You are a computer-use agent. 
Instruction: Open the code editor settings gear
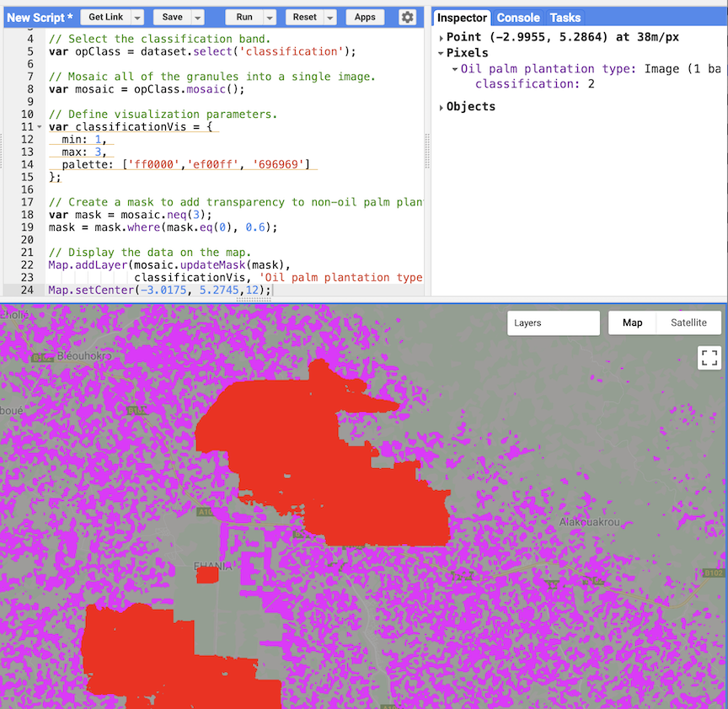click(407, 17)
